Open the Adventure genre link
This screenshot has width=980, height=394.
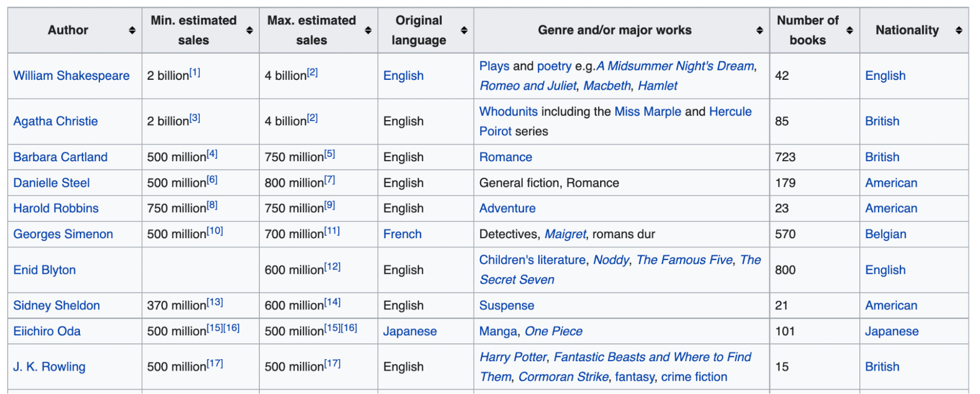pos(507,209)
